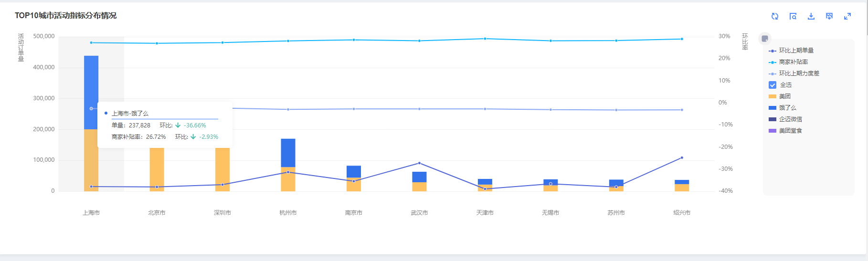Click the orange 美团 bar for 北京市
Viewport: 868px width, 261px height.
tap(157, 169)
